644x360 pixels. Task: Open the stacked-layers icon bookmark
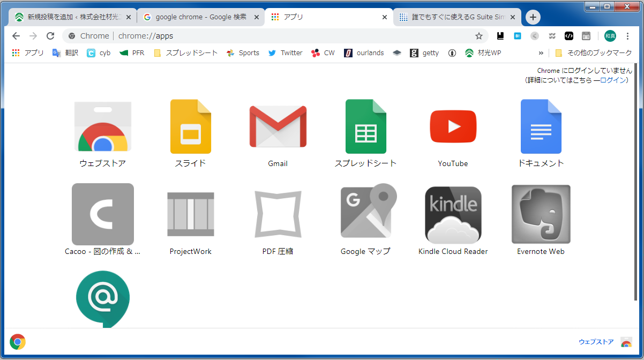[x=397, y=53]
